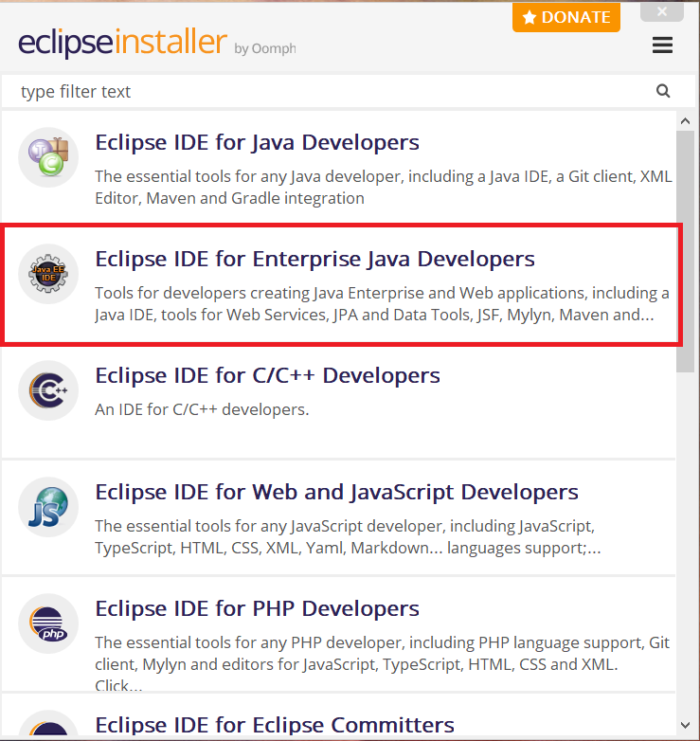This screenshot has width=700, height=741.
Task: Click description 'An IDE for C/C++ developers.'
Action: (x=202, y=409)
